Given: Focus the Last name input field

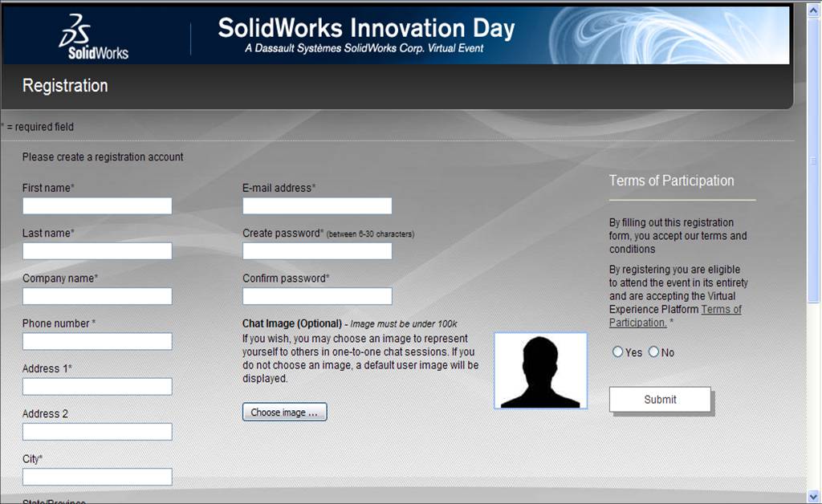Looking at the screenshot, I should click(x=97, y=251).
